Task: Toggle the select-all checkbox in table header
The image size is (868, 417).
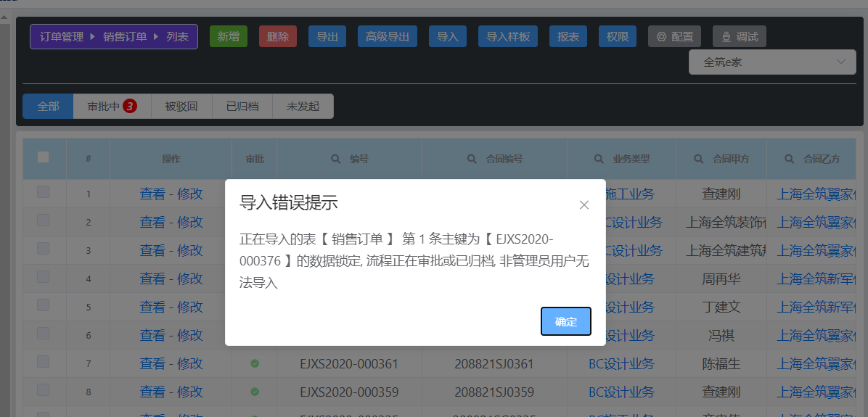Action: [44, 157]
